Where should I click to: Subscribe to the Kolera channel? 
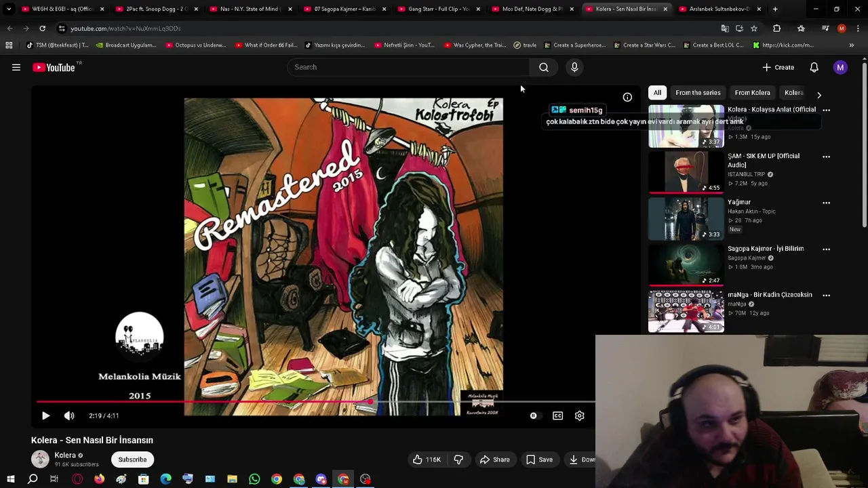click(132, 460)
